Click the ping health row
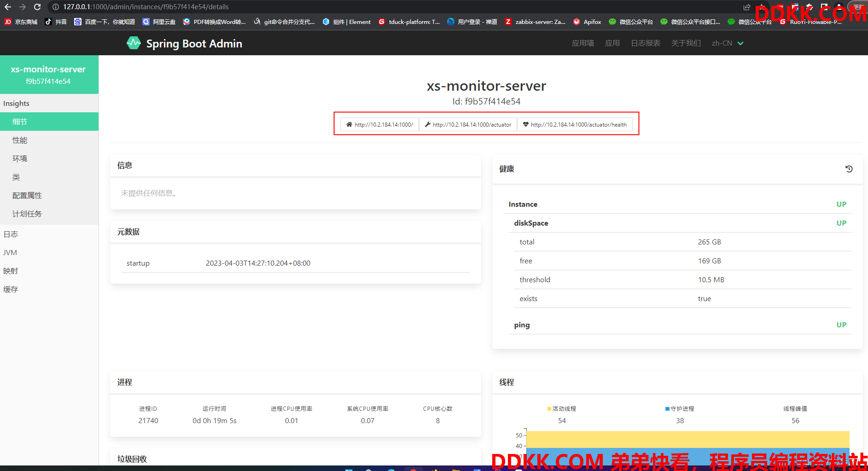This screenshot has width=868, height=471. click(680, 325)
